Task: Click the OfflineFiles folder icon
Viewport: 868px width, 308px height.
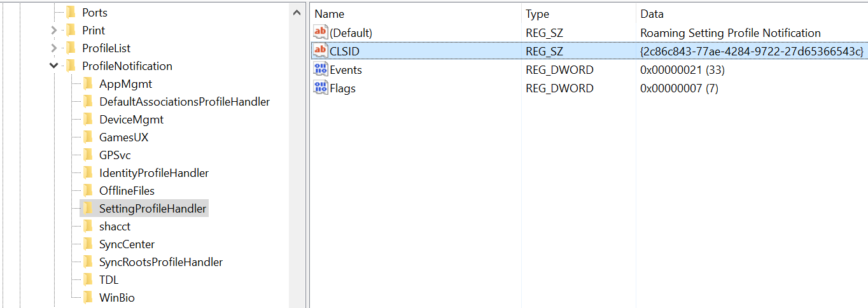Action: (x=88, y=191)
